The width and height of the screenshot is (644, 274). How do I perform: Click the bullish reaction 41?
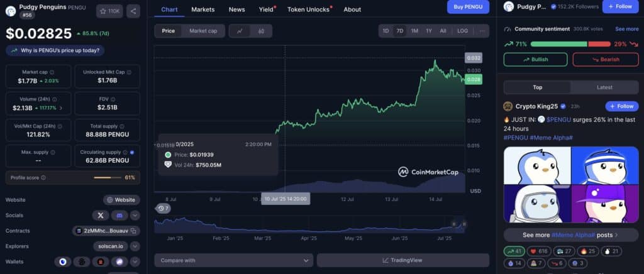(x=515, y=251)
